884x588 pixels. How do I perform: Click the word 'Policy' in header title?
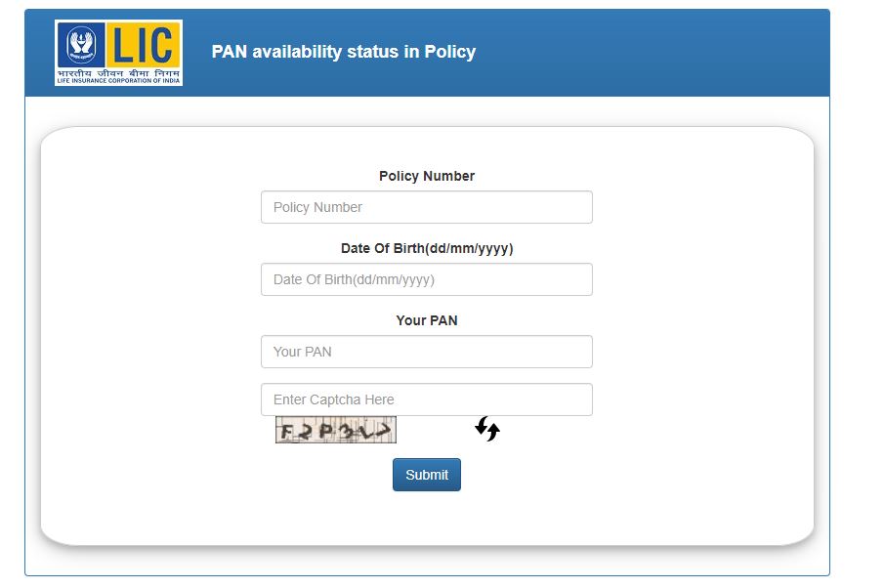(450, 52)
